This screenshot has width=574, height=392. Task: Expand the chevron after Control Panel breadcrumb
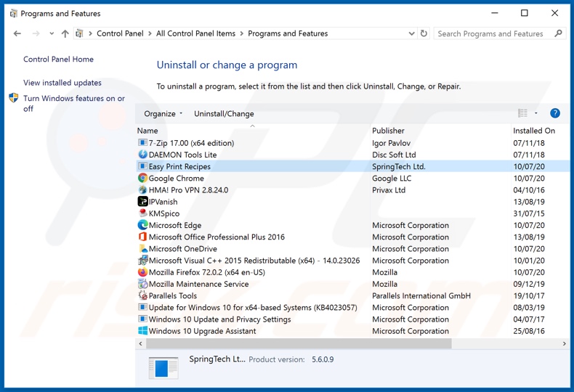click(x=150, y=33)
